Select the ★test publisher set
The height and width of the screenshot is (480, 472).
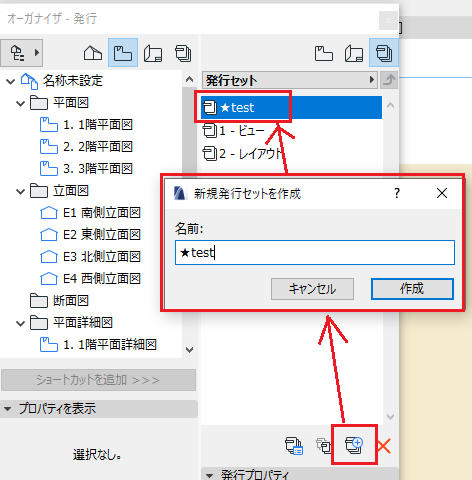point(291,107)
